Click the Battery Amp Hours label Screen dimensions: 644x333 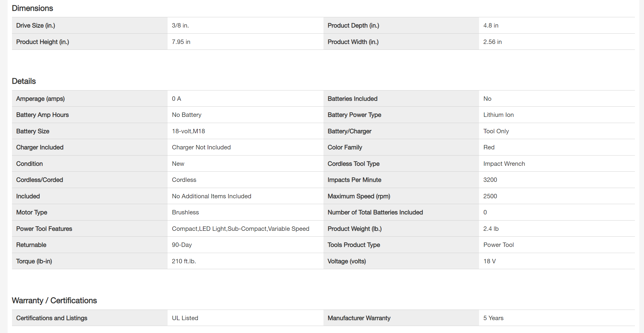(42, 115)
